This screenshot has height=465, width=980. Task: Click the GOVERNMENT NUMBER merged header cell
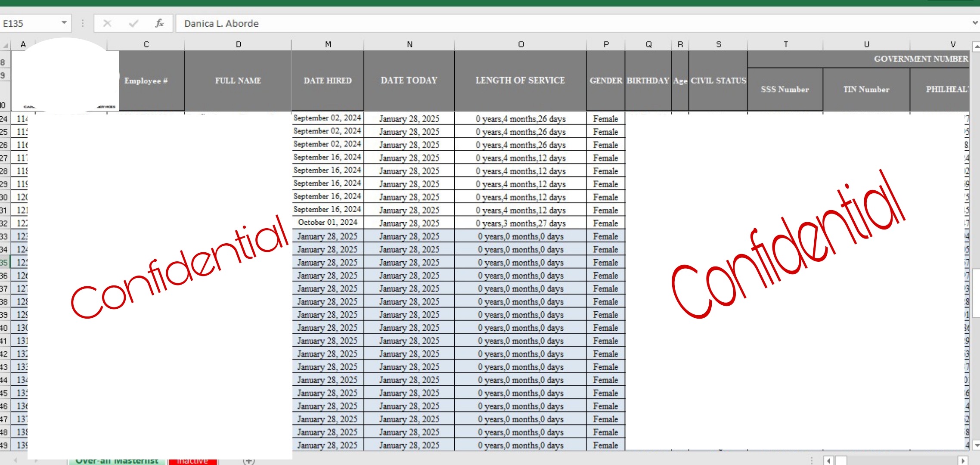[858, 59]
